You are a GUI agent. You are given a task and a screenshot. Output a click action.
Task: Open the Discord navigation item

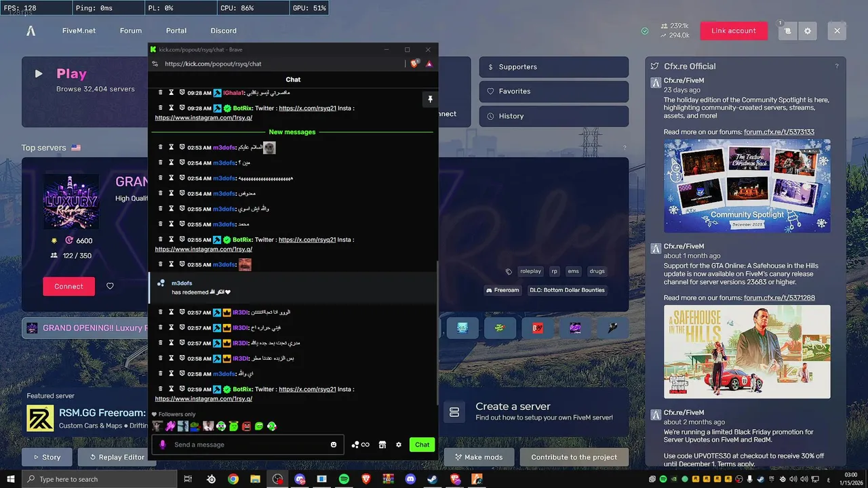click(224, 30)
